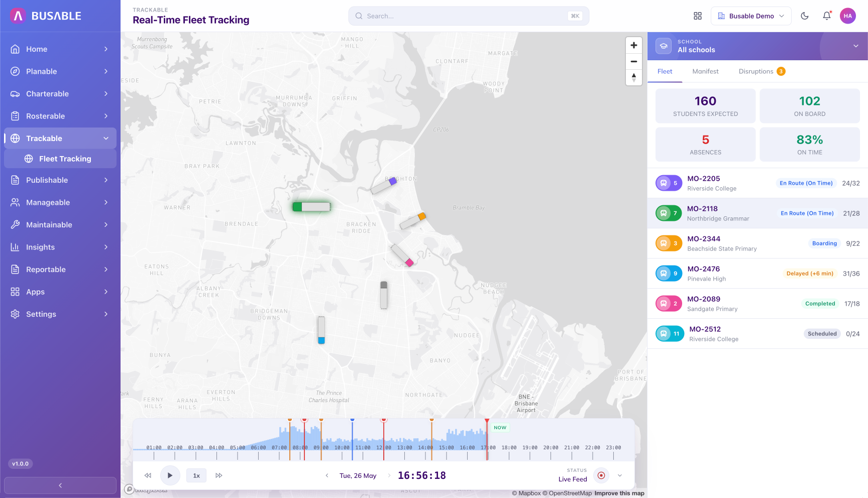This screenshot has height=498, width=868.
Task: Rewind the timeline playback
Action: [148, 475]
